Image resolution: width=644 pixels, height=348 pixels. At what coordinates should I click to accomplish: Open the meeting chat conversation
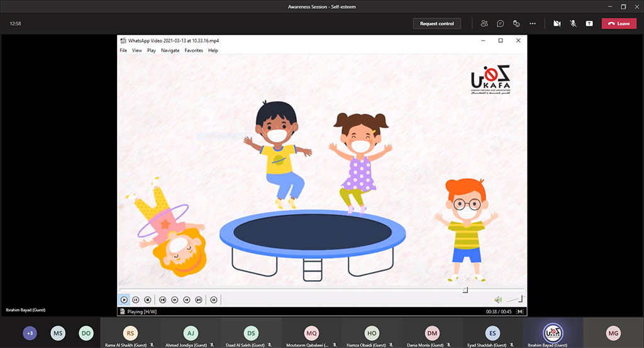(x=501, y=23)
